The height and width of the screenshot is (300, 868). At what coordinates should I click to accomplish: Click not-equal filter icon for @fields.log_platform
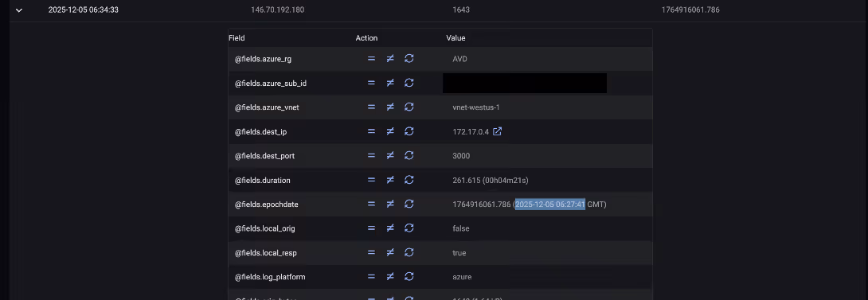click(390, 277)
